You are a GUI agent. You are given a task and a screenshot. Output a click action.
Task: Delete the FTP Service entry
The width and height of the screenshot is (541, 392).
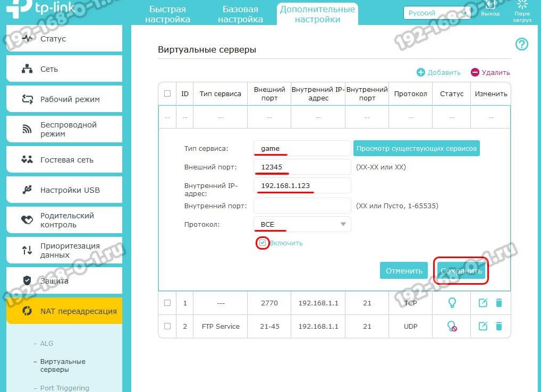coord(499,326)
